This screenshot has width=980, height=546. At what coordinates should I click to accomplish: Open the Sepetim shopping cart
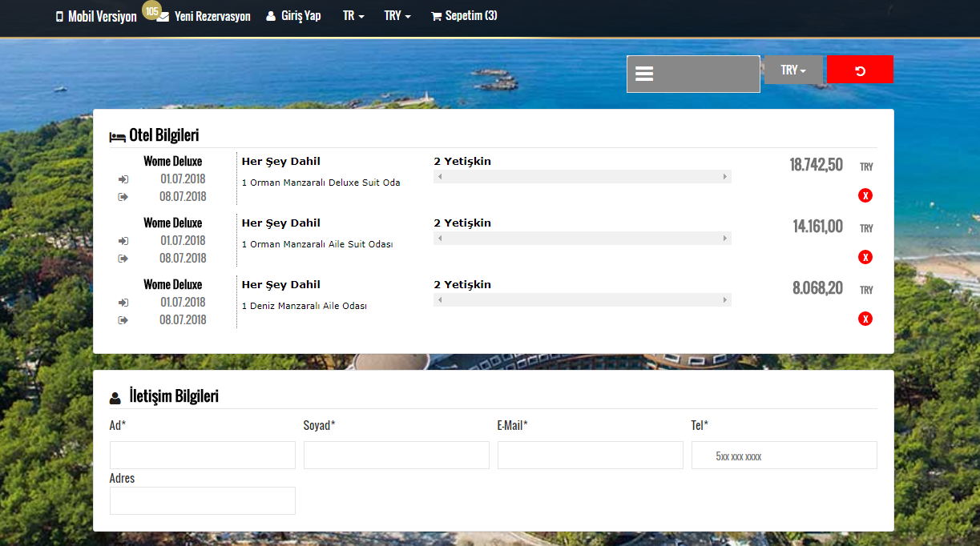click(x=464, y=15)
